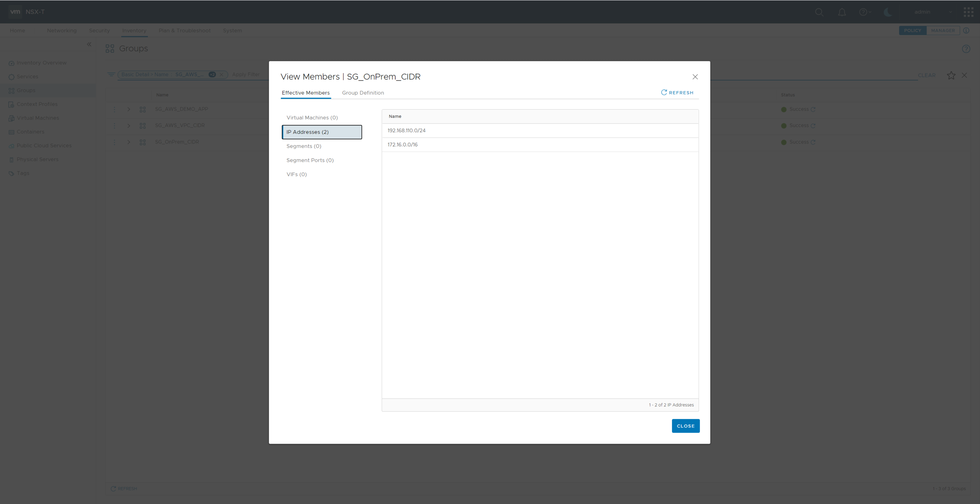Click the blue CLOSE button

point(686,426)
